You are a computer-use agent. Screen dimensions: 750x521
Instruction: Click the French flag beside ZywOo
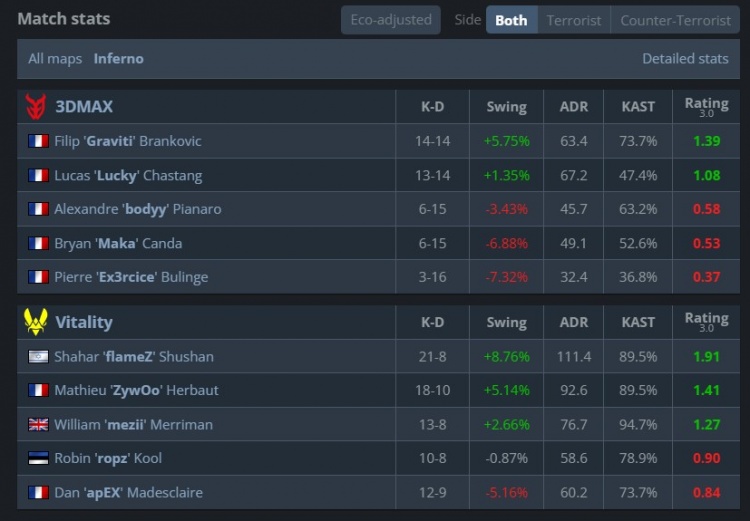(x=38, y=390)
